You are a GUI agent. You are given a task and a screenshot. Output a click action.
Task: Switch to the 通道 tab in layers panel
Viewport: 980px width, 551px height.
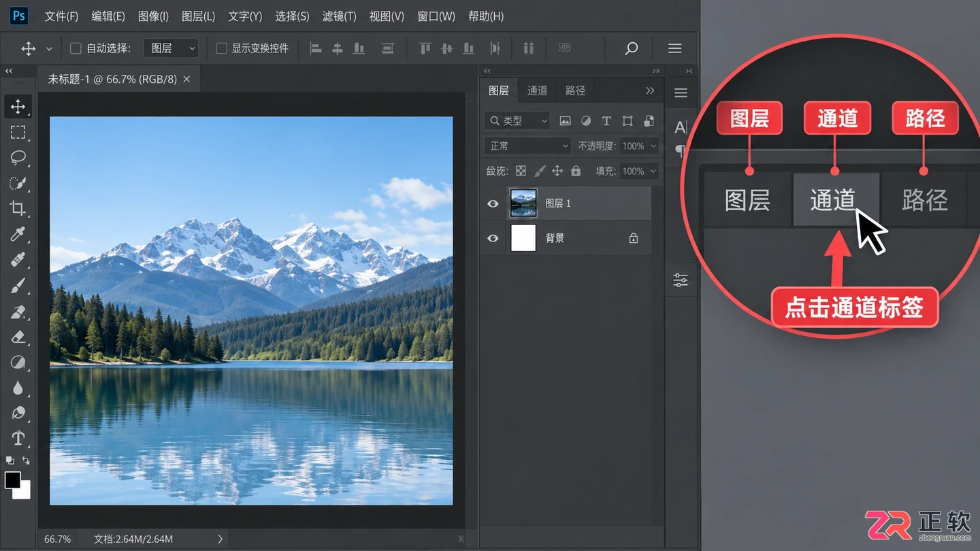click(537, 90)
